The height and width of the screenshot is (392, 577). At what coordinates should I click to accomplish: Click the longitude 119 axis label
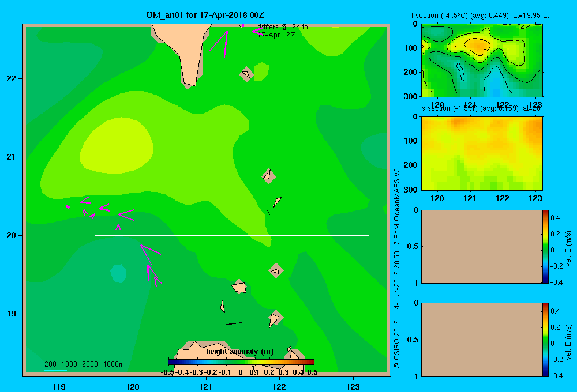[x=59, y=386]
